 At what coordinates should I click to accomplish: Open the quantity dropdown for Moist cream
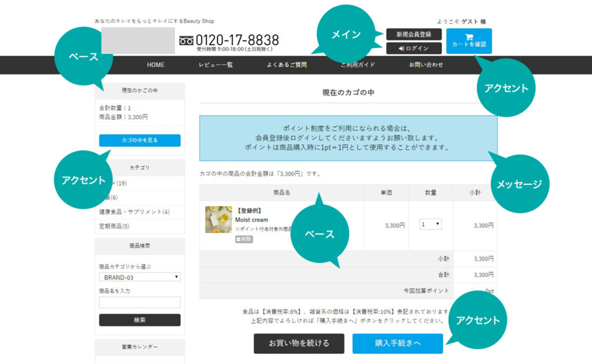coord(430,224)
